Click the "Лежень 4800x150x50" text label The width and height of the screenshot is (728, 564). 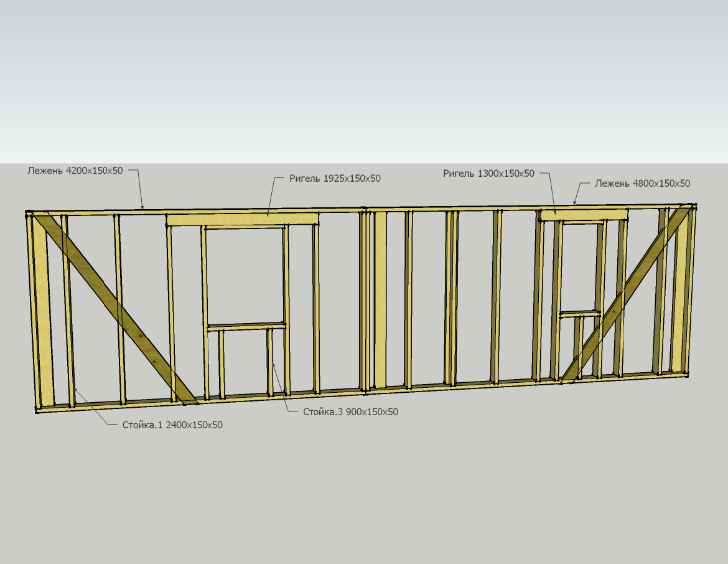coord(642,183)
